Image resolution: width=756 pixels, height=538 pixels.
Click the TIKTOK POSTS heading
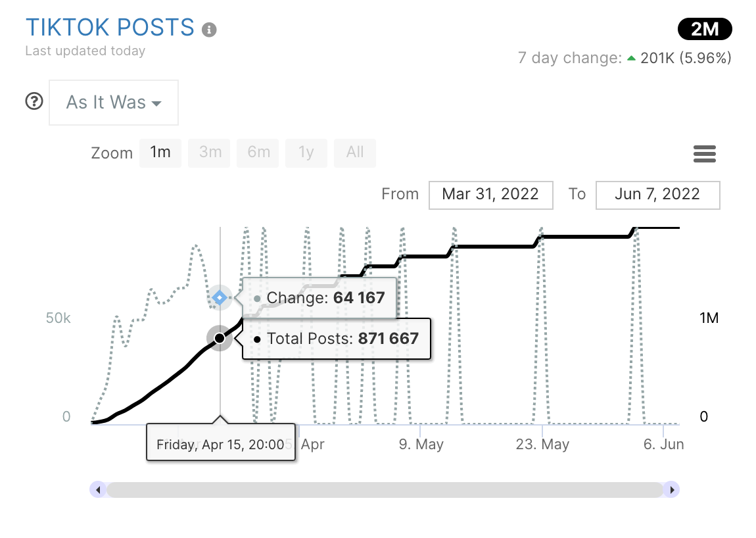coord(110,28)
